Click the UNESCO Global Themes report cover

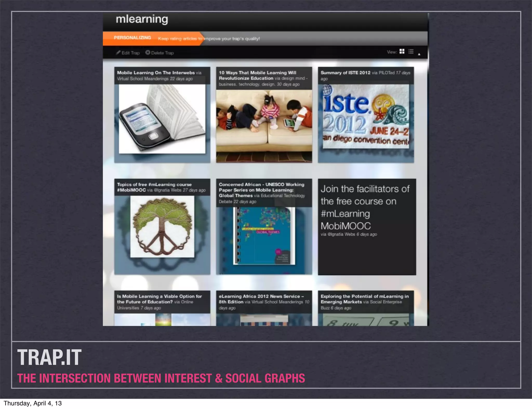[264, 236]
